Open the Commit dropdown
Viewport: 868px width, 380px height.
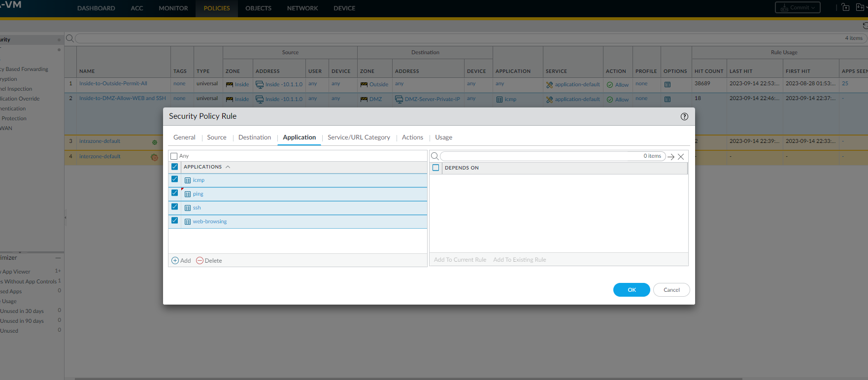click(x=797, y=7)
